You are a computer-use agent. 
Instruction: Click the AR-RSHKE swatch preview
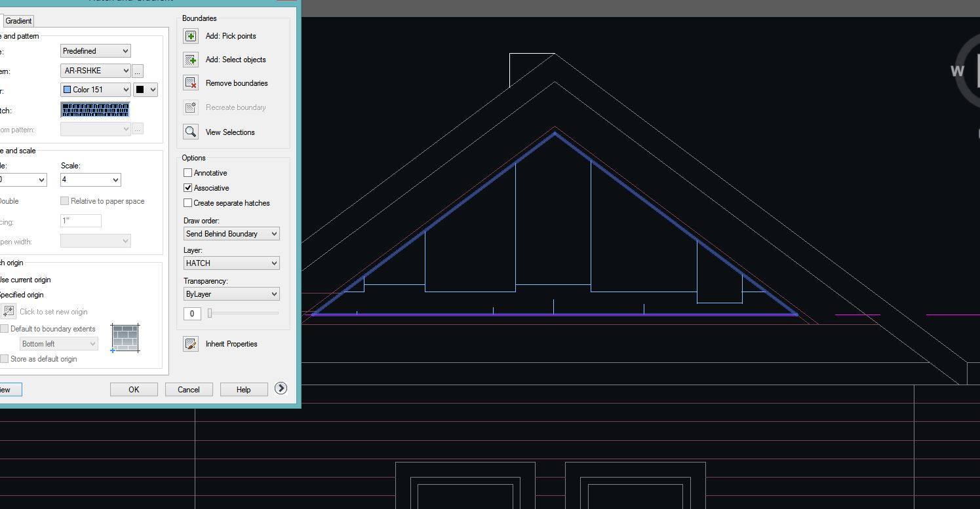[x=95, y=110]
